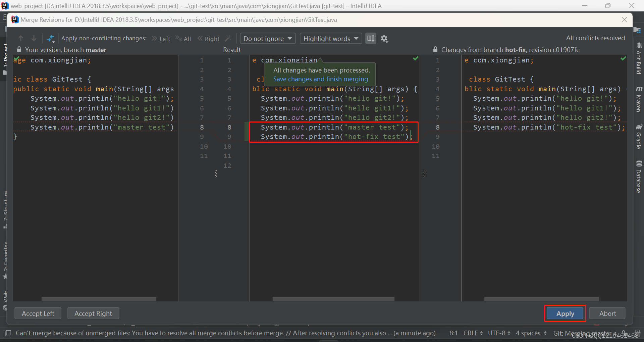The height and width of the screenshot is (342, 644).
Task: Click the right pane horizontal scrollbar
Action: 541,299
